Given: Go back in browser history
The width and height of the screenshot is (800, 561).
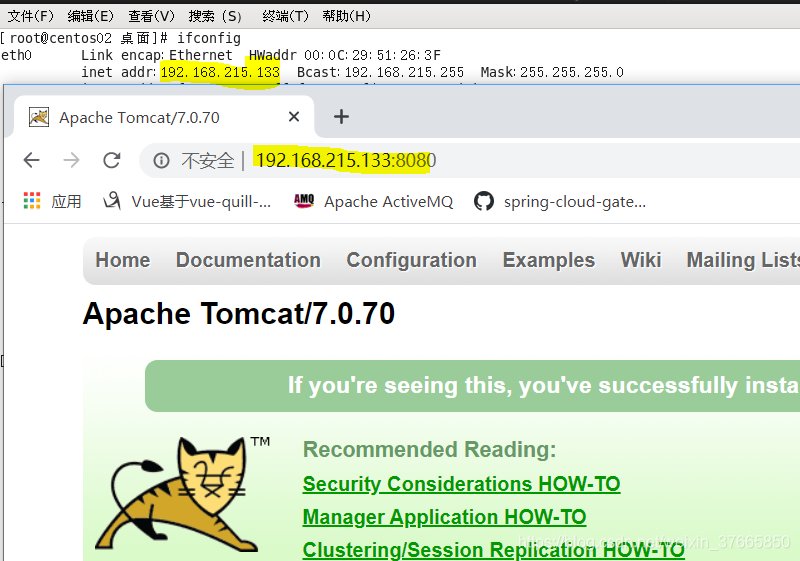Looking at the screenshot, I should (32, 160).
